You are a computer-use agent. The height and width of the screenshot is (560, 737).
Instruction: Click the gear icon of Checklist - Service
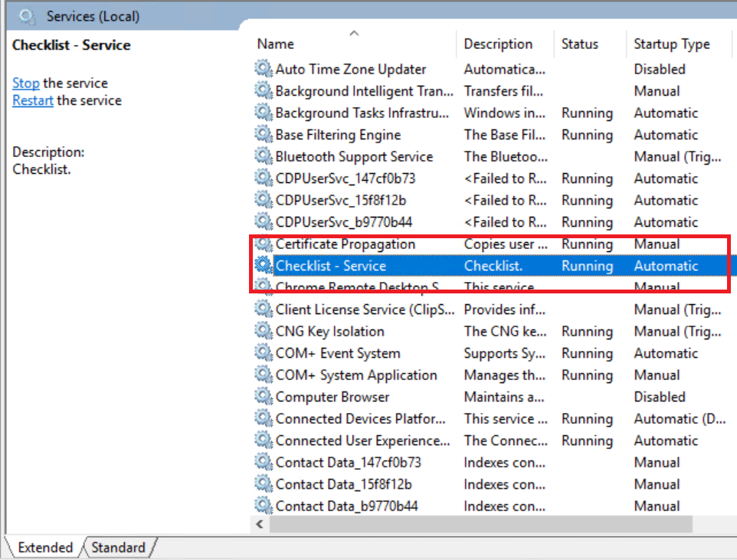click(264, 265)
